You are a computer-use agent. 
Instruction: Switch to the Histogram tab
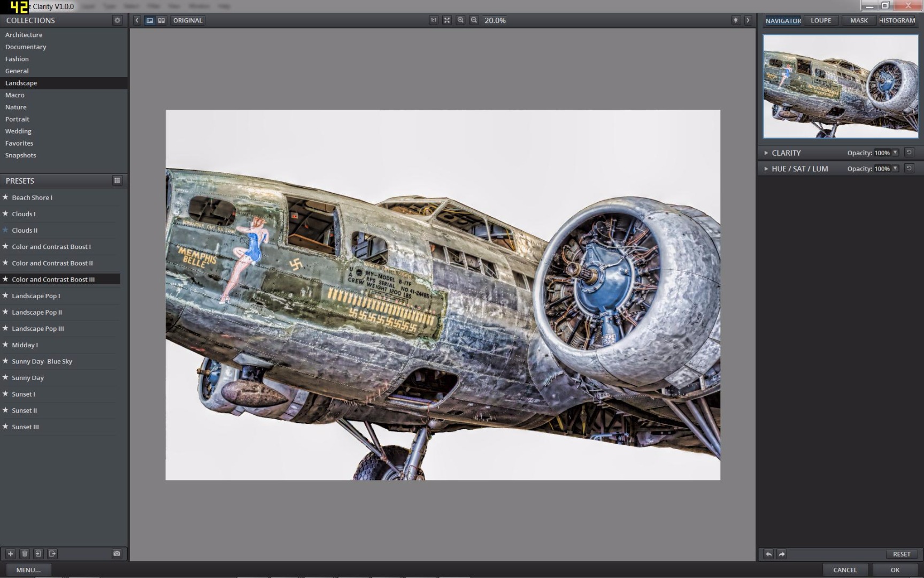(x=897, y=20)
